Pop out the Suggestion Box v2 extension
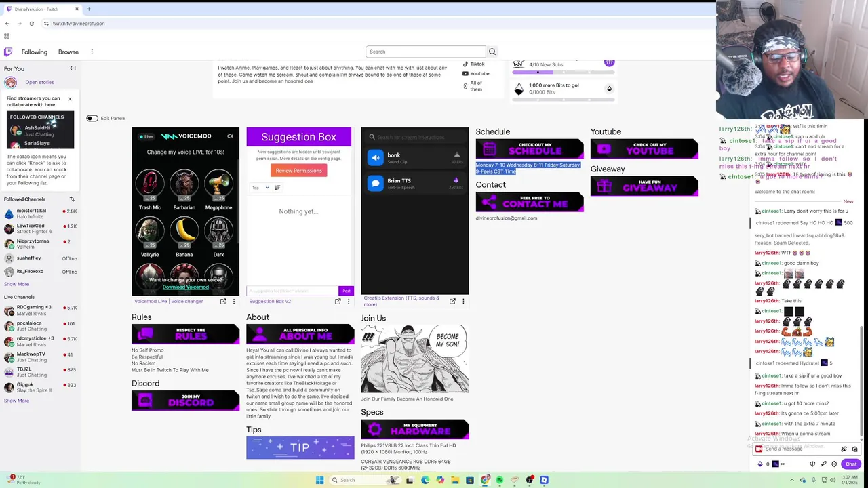This screenshot has height=488, width=868. [x=338, y=302]
